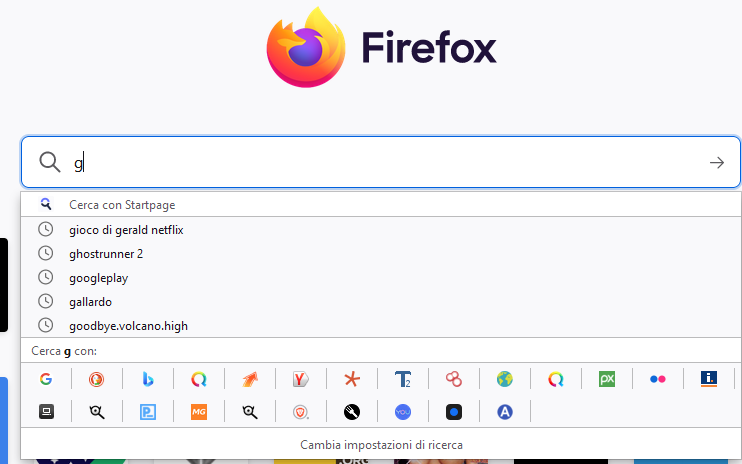
Task: Select suggestion 'googleplay'
Action: pyautogui.click(x=381, y=278)
